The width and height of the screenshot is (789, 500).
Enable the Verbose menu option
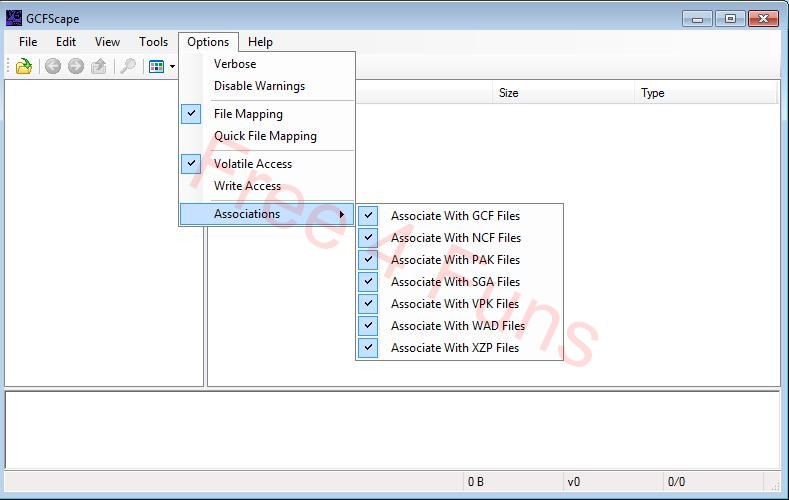coord(235,64)
